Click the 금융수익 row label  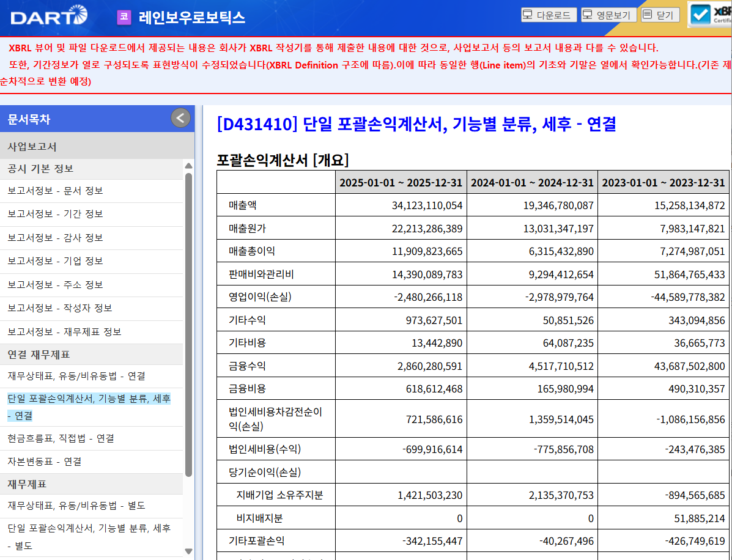(x=247, y=366)
